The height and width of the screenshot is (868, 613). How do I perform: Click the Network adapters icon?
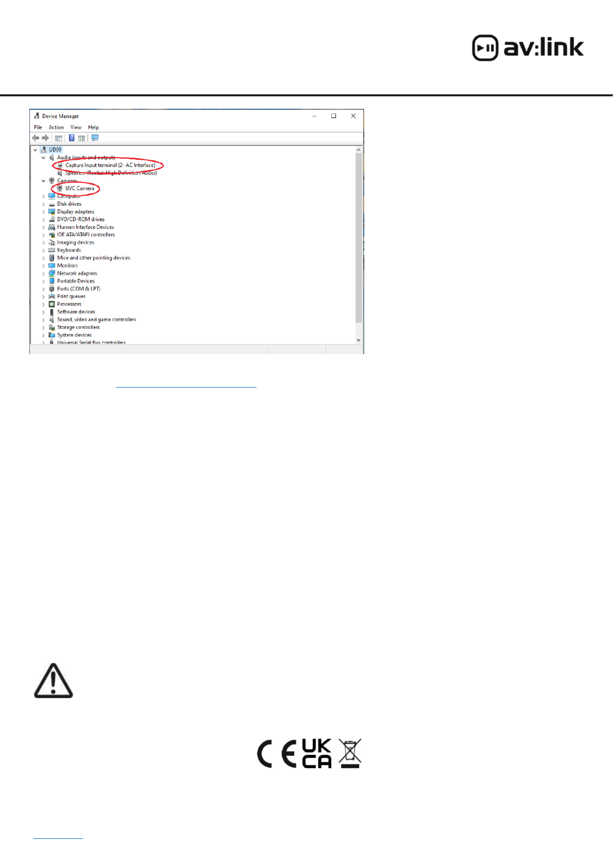click(52, 274)
